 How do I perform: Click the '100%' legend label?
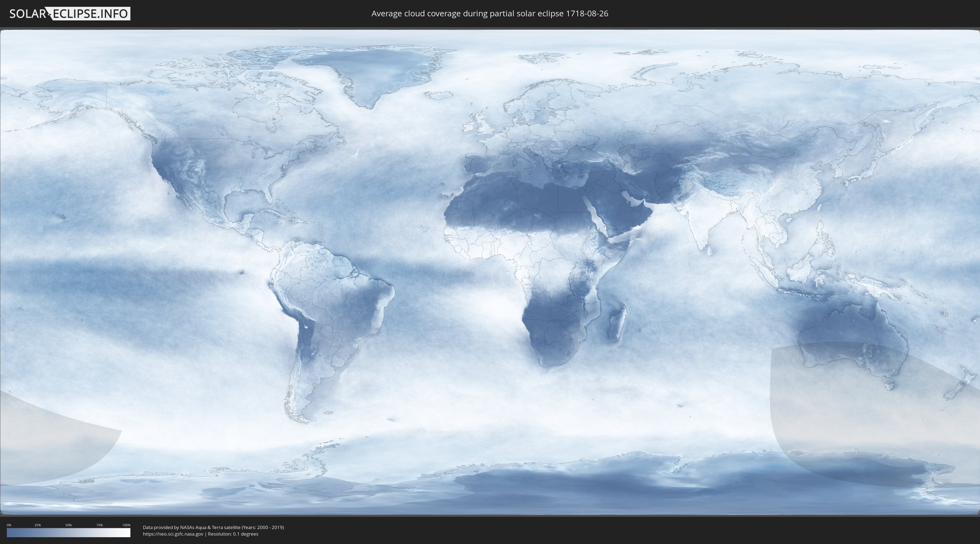coord(126,525)
